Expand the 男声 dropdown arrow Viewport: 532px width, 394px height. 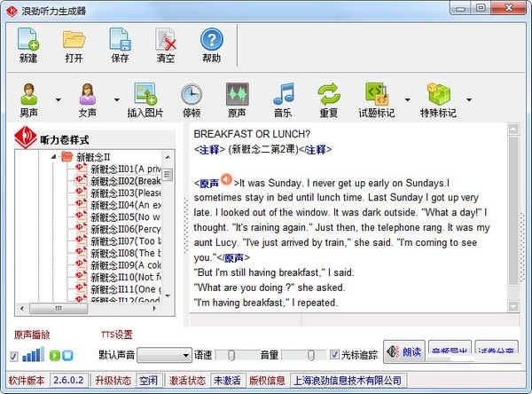(x=59, y=100)
